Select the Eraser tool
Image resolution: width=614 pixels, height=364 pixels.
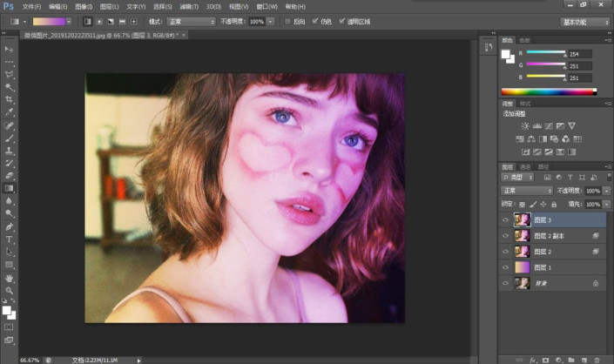tap(9, 176)
